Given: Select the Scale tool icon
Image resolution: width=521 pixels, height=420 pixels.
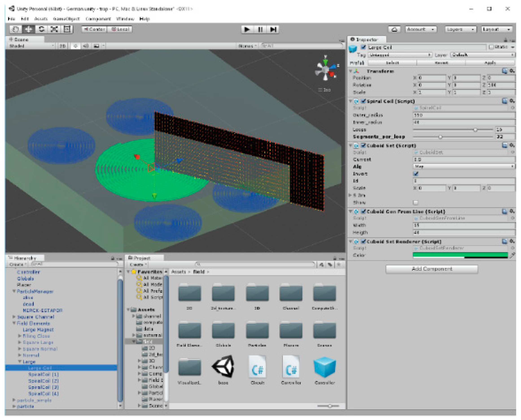Looking at the screenshot, I should coord(54,29).
